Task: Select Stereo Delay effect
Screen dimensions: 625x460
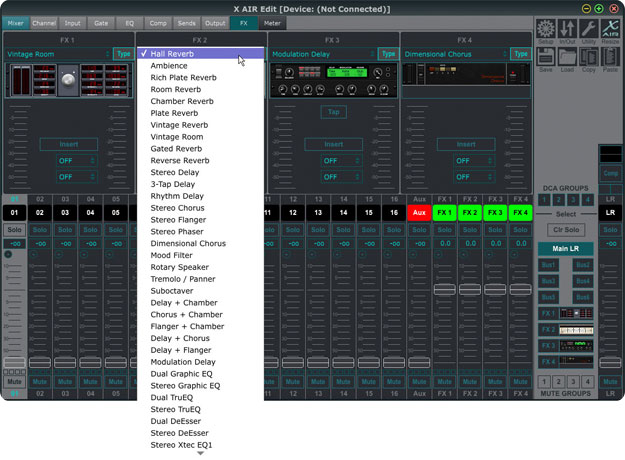Action: pyautogui.click(x=200, y=173)
